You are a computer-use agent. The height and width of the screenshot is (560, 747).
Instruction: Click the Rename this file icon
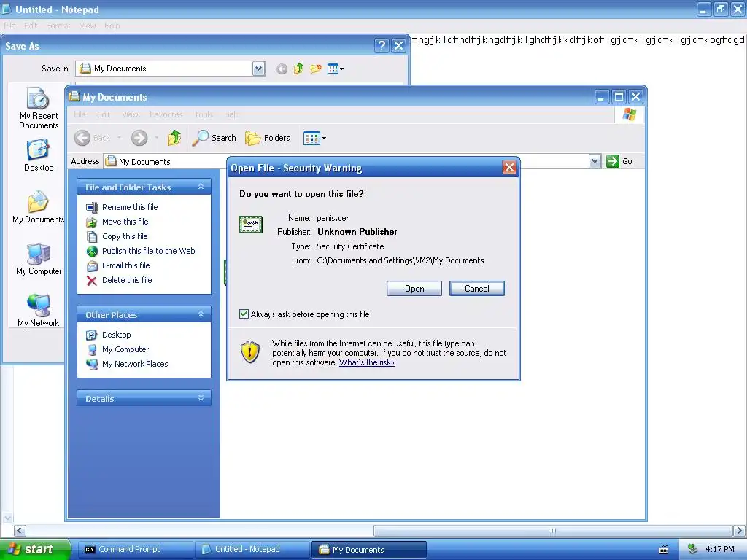point(91,207)
